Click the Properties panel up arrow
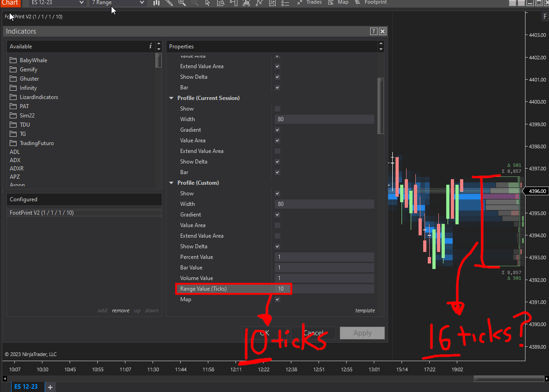The image size is (549, 392). pyautogui.click(x=381, y=44)
